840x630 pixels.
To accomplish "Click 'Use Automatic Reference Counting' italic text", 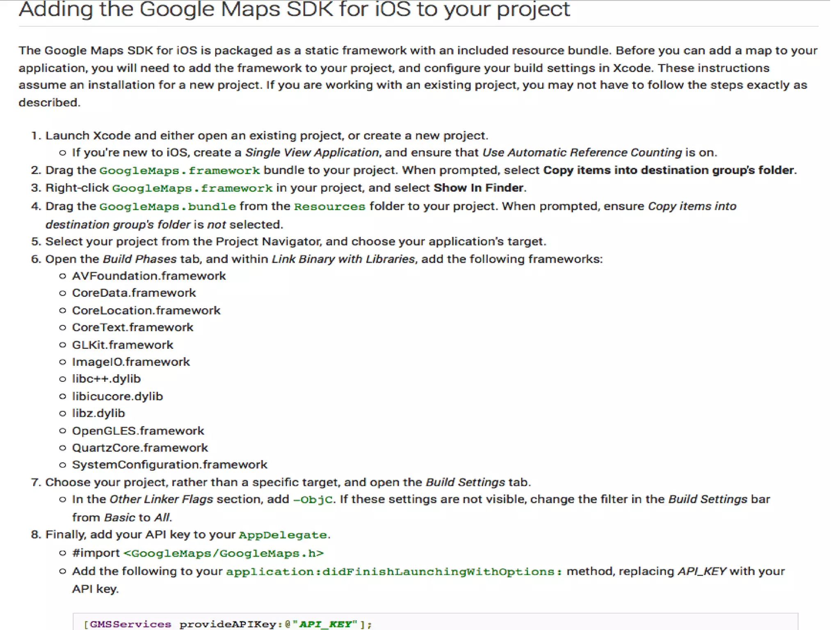I will tap(582, 153).
